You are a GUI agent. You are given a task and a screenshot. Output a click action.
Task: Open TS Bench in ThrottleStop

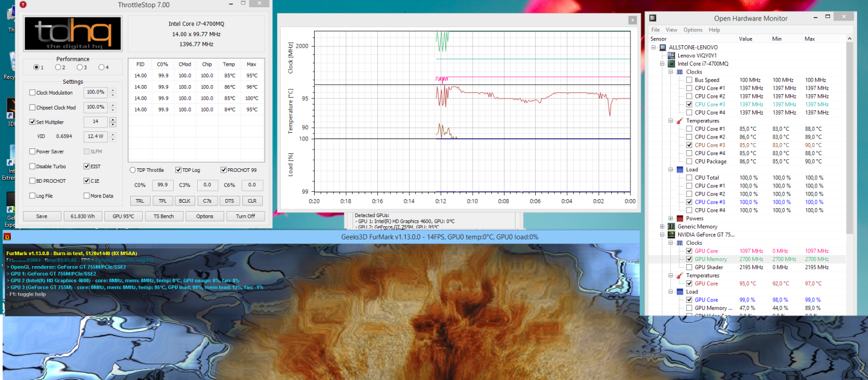click(x=164, y=216)
